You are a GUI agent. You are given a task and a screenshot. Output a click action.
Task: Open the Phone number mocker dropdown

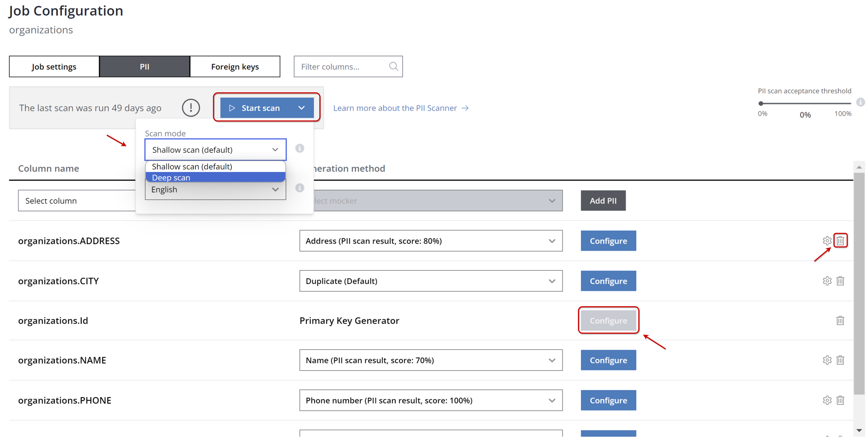pyautogui.click(x=431, y=400)
